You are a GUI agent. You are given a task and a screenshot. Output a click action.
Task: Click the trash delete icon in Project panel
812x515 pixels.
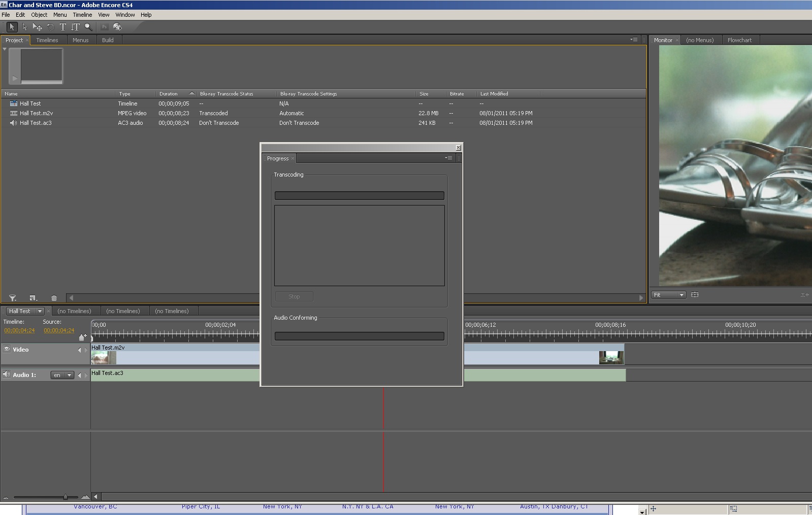pos(54,298)
